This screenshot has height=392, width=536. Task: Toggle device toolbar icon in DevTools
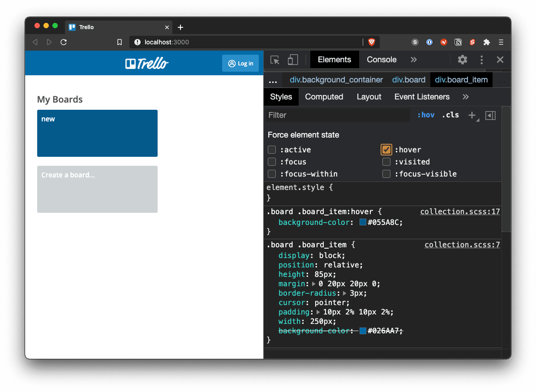pos(293,60)
